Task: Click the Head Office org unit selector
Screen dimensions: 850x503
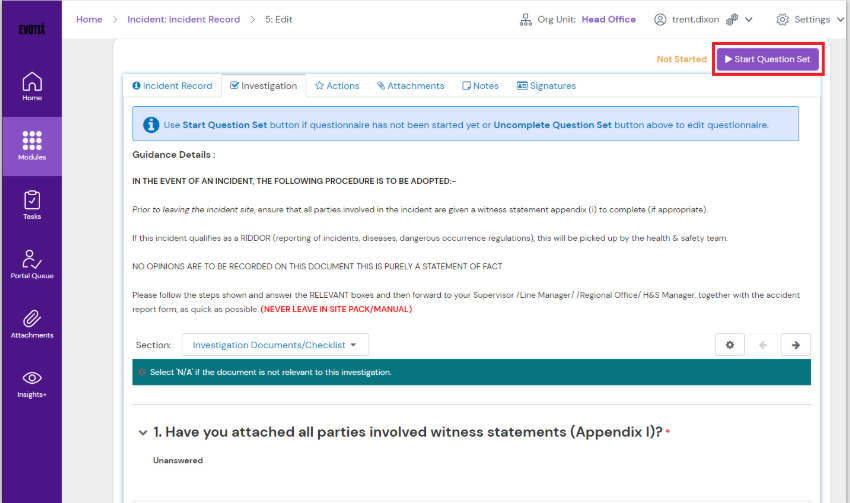Action: click(x=608, y=19)
